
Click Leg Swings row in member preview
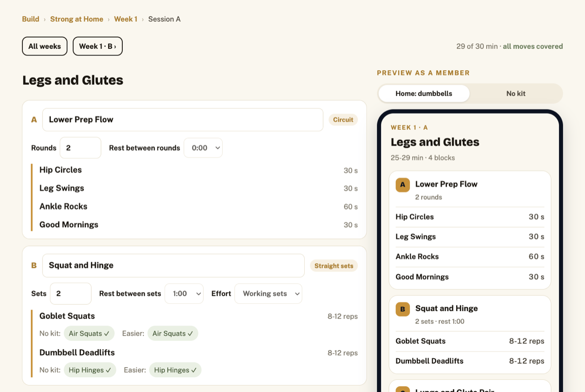click(x=470, y=236)
